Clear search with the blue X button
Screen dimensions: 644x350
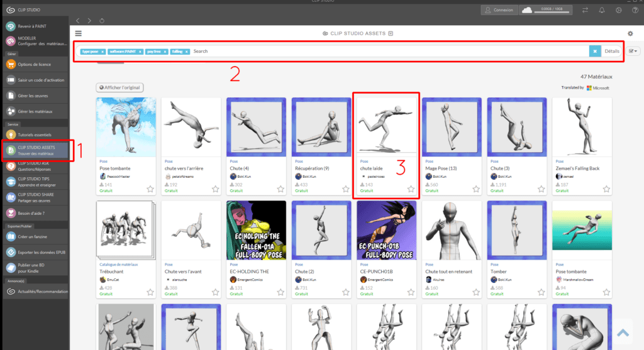595,52
